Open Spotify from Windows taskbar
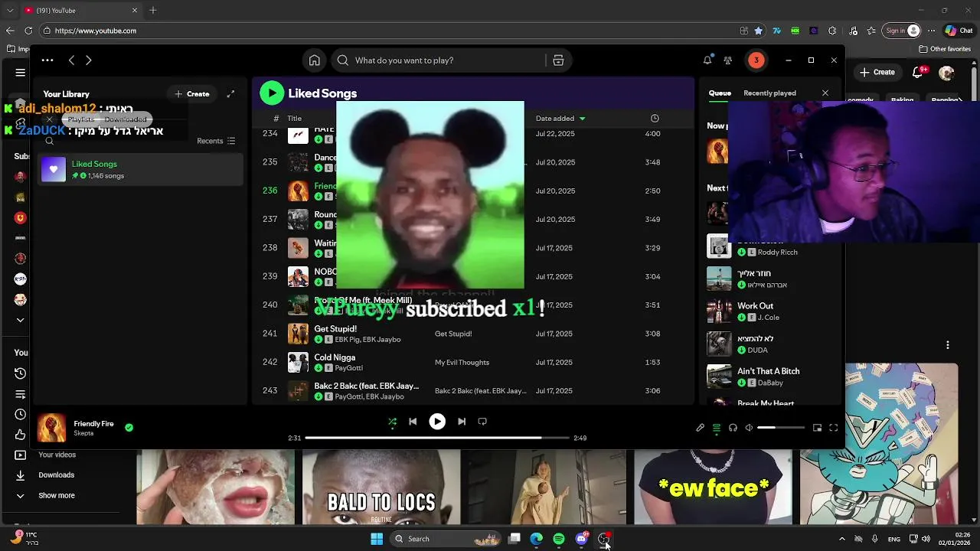980x551 pixels. [x=559, y=539]
